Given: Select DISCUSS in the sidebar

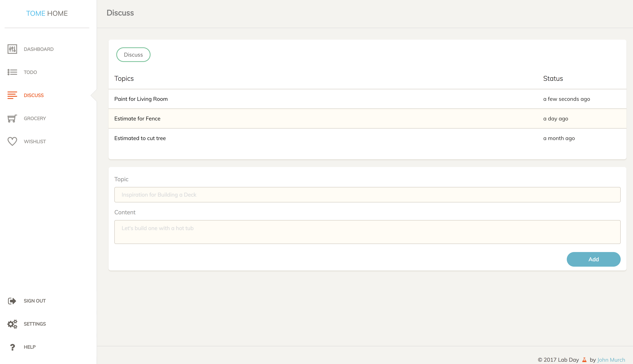Looking at the screenshot, I should 34,95.
